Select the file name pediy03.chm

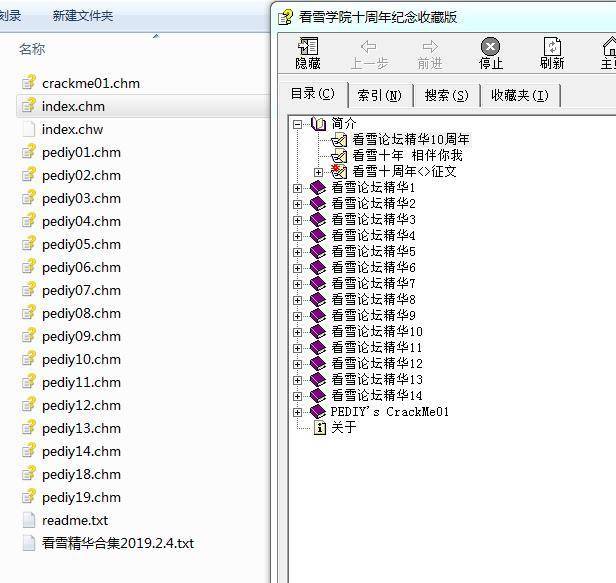point(81,198)
